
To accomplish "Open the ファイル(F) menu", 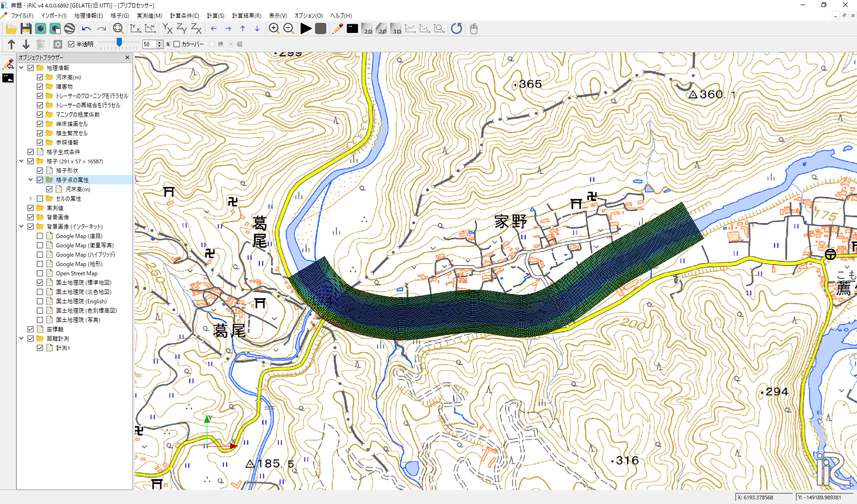I will tap(22, 16).
